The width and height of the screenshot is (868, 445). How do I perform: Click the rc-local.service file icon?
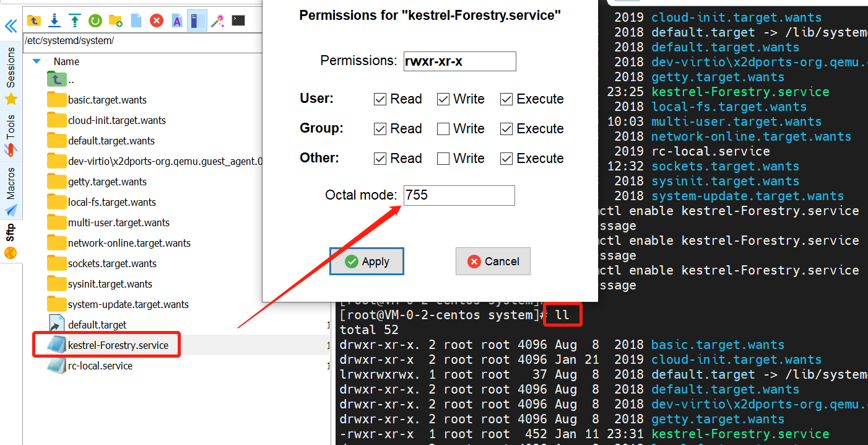[56, 366]
